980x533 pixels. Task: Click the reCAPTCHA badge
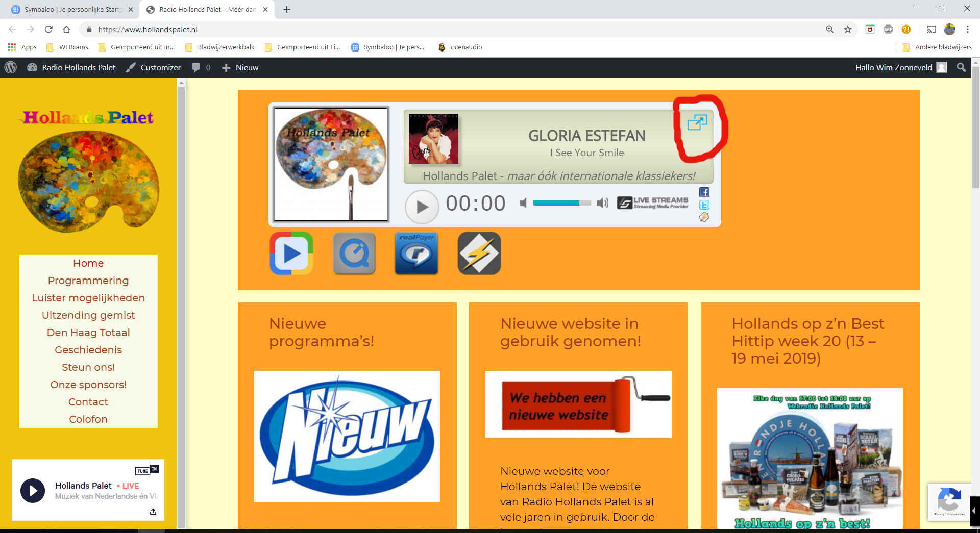point(949,502)
